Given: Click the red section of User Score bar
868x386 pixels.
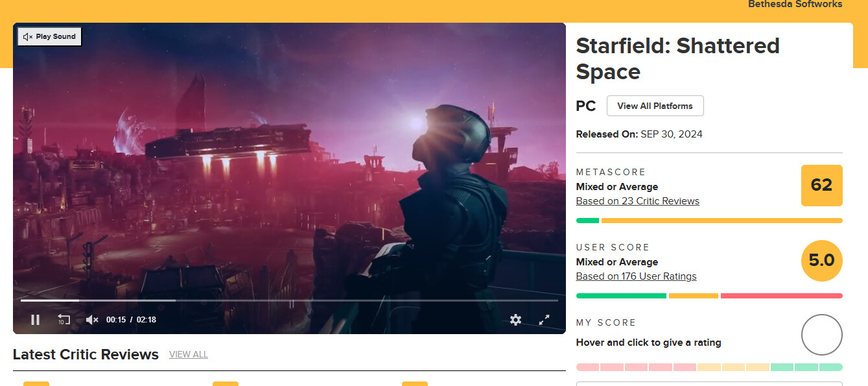Looking at the screenshot, I should tap(781, 296).
